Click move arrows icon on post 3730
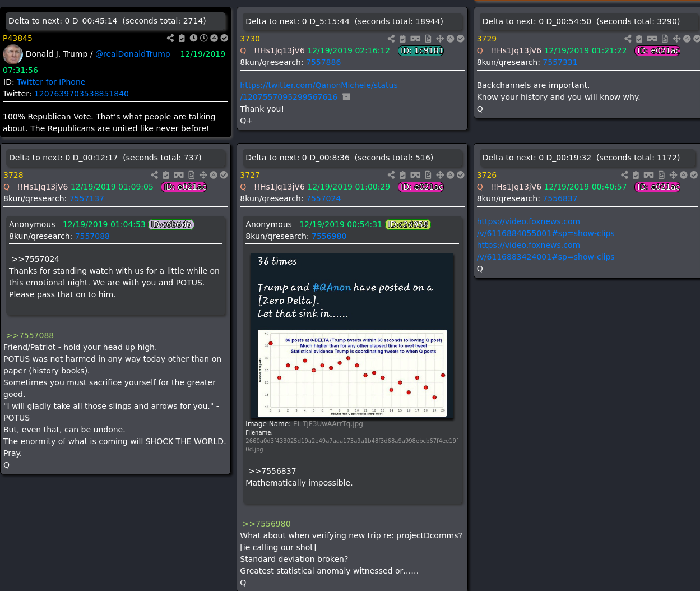The height and width of the screenshot is (591, 700). pyautogui.click(x=440, y=39)
